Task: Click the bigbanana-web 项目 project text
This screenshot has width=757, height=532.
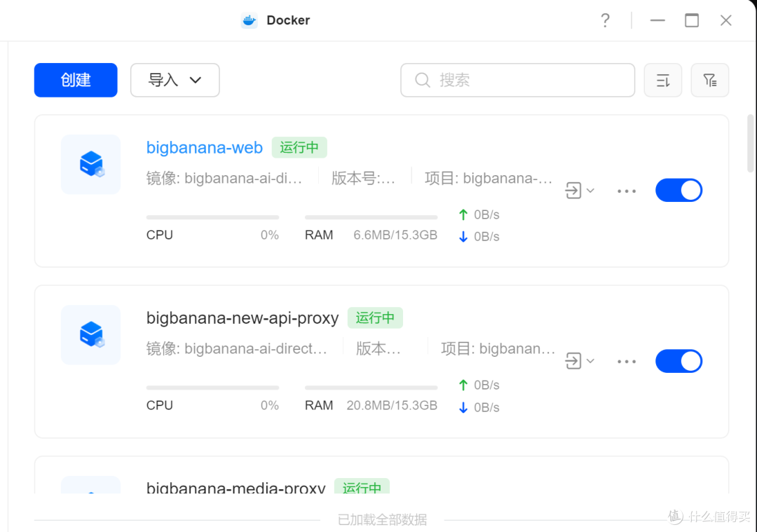Action: pyautogui.click(x=489, y=178)
